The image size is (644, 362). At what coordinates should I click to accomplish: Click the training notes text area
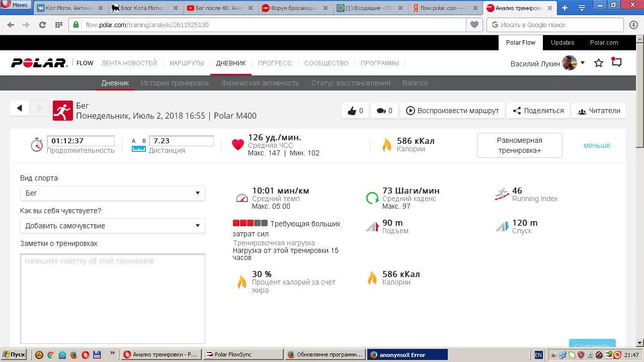tap(113, 299)
